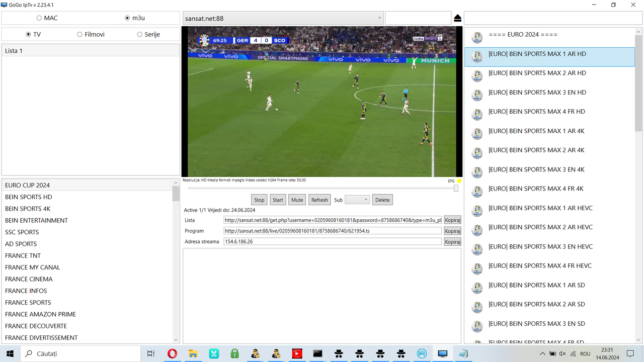Show hidden system tray icons

[542, 353]
